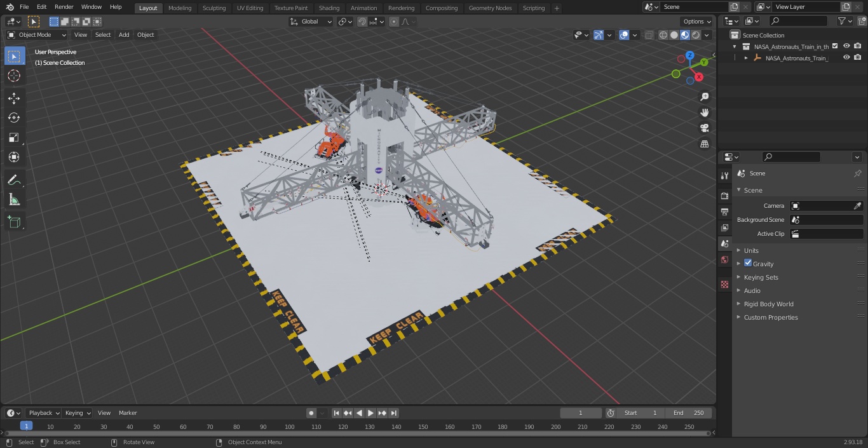Open the Shading workspace tab
The image size is (868, 448).
[x=329, y=8]
